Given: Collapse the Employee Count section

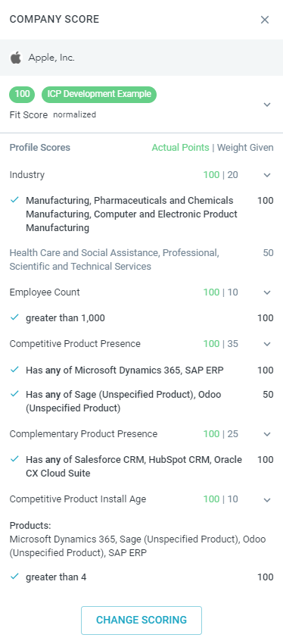Looking at the screenshot, I should [267, 293].
